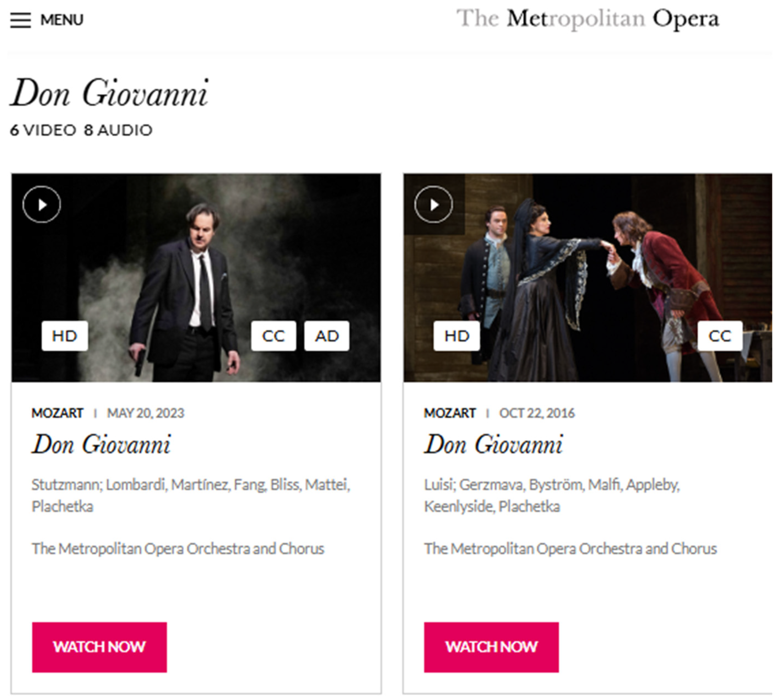This screenshot has width=777, height=700.
Task: Play the Oct 22, 2016 video
Action: point(433,204)
